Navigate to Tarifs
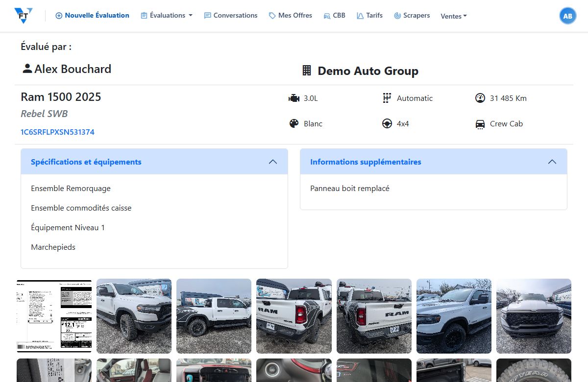588x382 pixels. tap(370, 15)
